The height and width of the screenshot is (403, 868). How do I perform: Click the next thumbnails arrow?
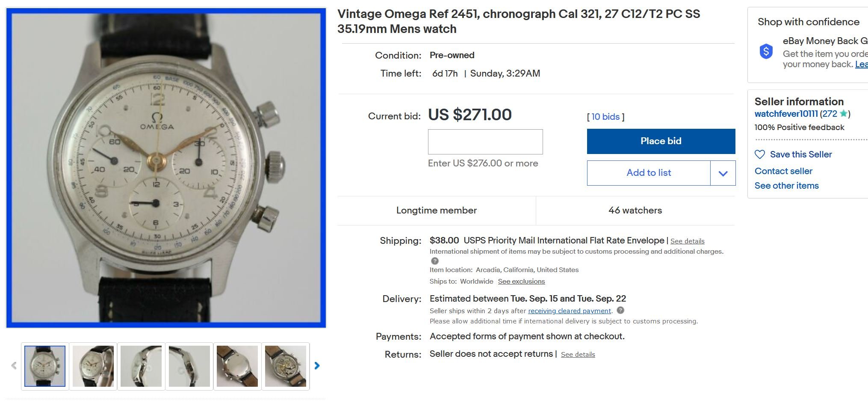point(317,366)
